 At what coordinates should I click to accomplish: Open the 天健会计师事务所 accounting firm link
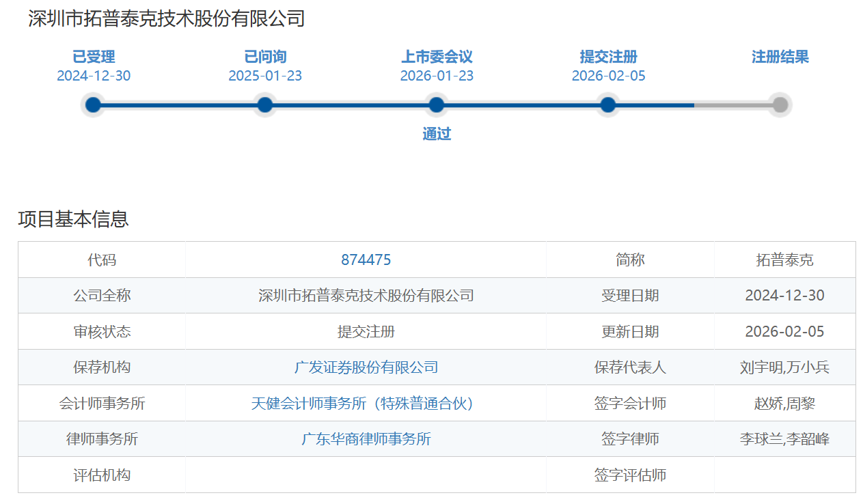[366, 403]
